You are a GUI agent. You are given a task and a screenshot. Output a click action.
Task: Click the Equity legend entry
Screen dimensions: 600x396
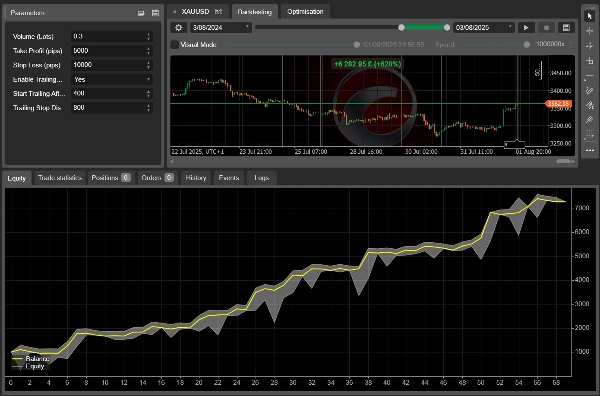tap(28, 367)
